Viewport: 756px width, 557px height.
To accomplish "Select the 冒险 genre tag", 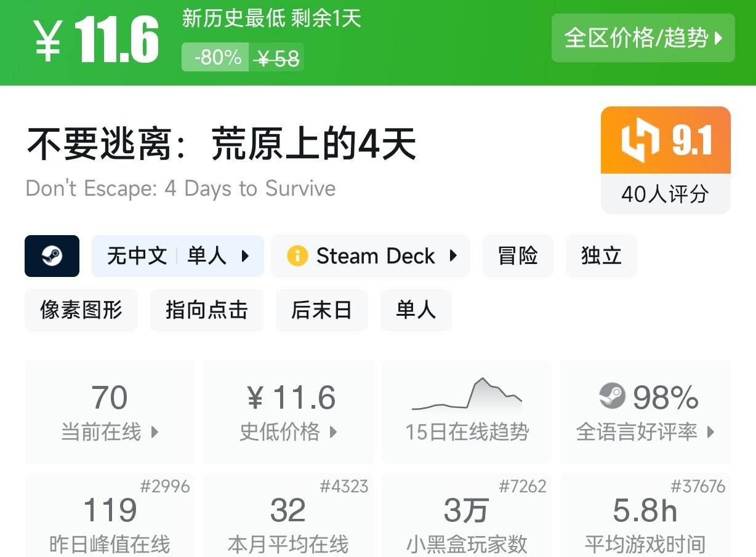I will click(x=518, y=256).
